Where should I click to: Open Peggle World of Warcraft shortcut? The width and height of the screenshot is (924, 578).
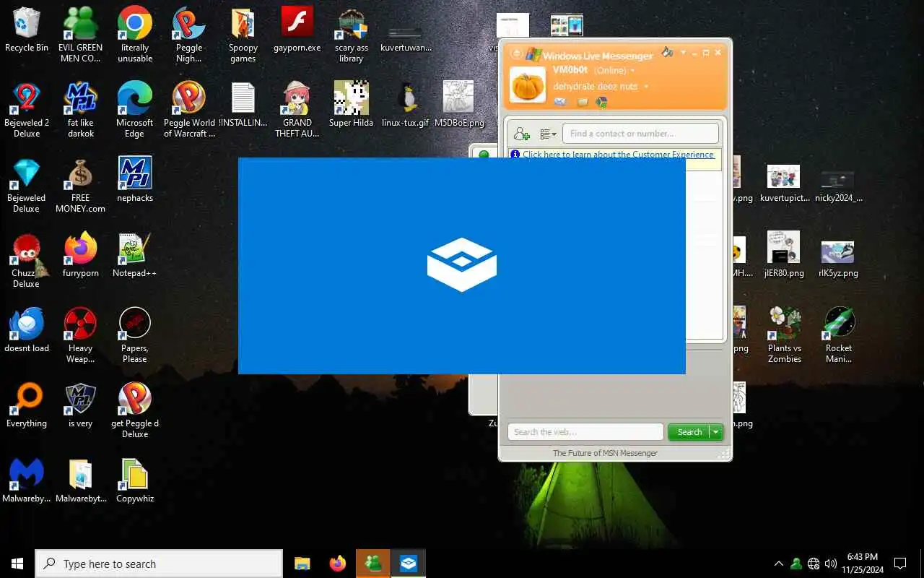point(189,110)
